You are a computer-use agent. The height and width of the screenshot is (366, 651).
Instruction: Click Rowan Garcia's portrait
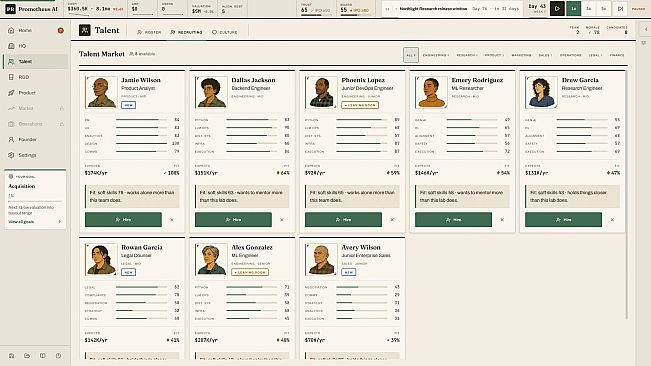[101, 260]
